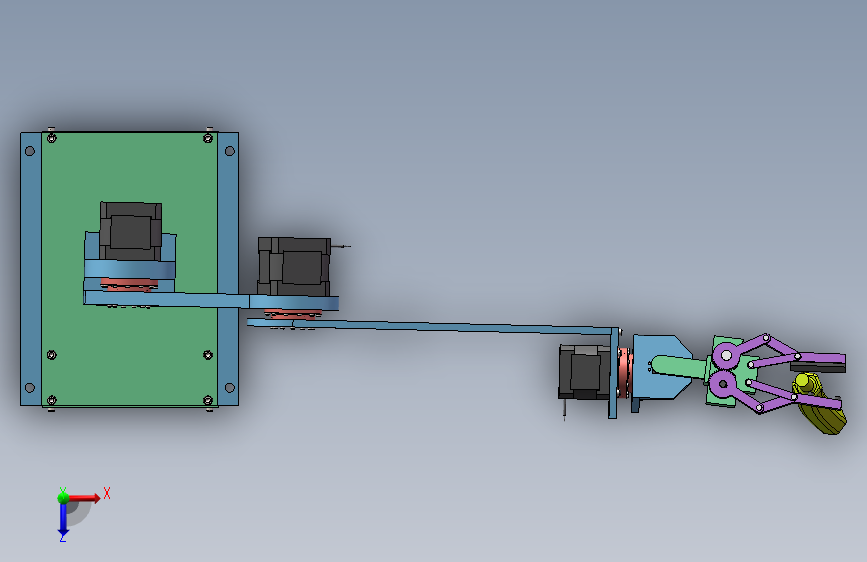The height and width of the screenshot is (562, 867).
Task: Select the stepper motor beside the gripper wrist
Action: [x=584, y=371]
